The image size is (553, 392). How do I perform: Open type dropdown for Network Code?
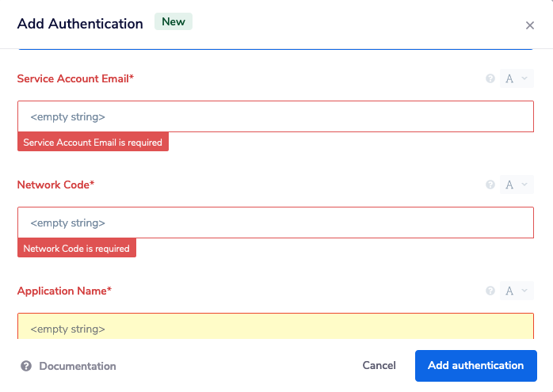517,185
